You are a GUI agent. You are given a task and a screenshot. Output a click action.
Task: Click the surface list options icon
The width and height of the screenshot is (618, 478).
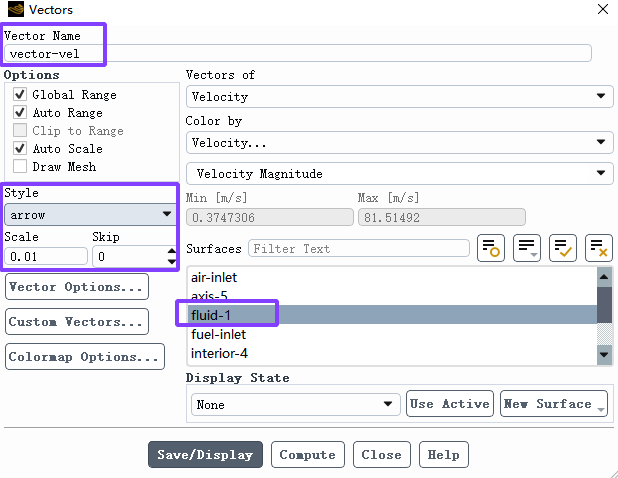click(527, 248)
